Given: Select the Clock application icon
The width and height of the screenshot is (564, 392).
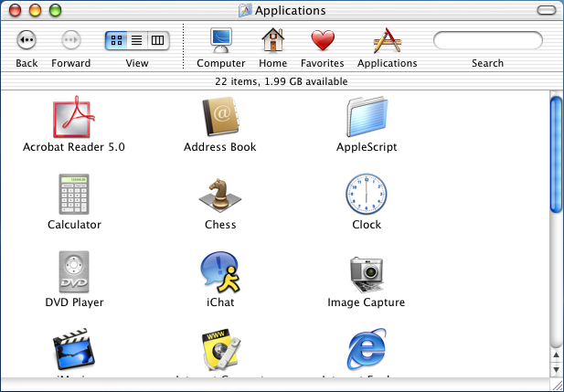Looking at the screenshot, I should [x=367, y=195].
